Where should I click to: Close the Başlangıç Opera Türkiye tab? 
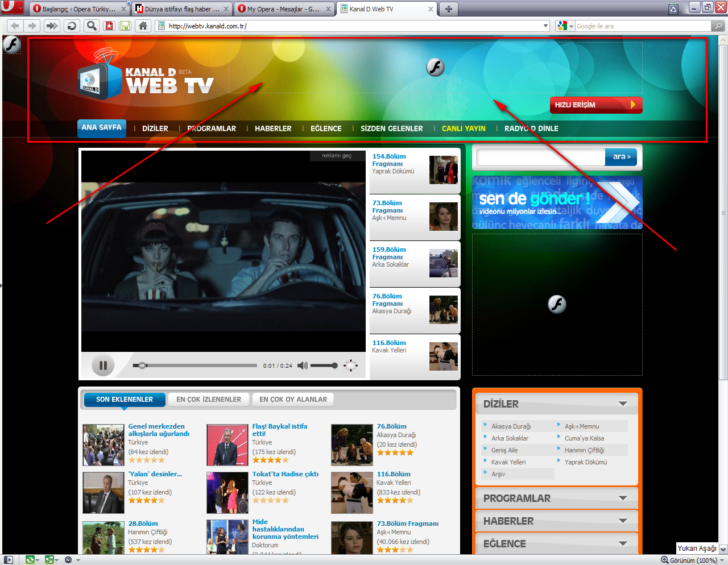point(123,9)
